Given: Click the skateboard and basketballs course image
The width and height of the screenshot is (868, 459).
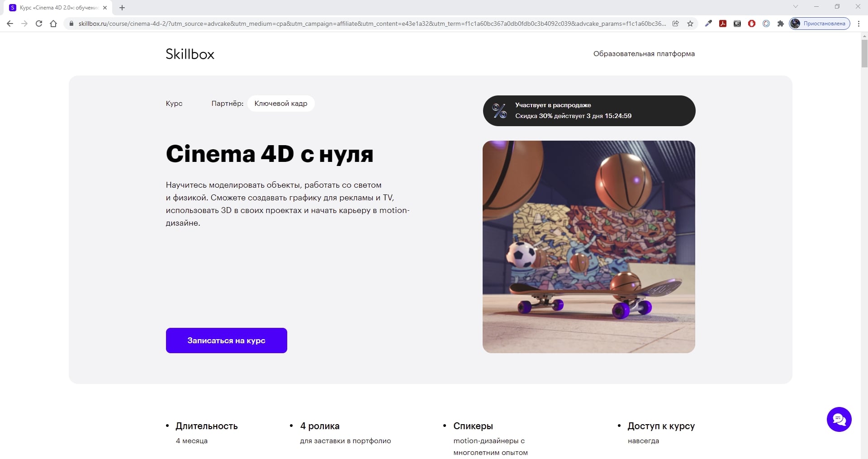Looking at the screenshot, I should click(x=589, y=247).
